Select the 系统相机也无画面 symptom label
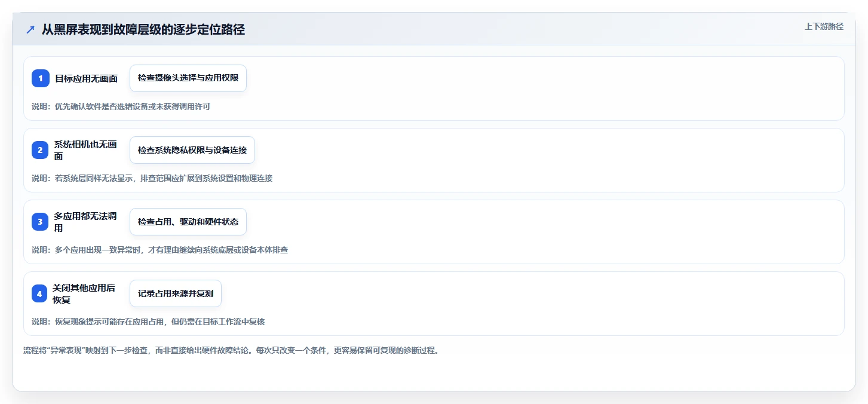868x404 pixels. 85,150
